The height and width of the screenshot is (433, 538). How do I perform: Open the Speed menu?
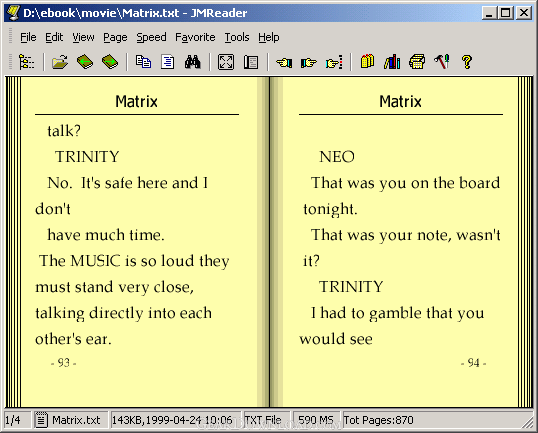(x=151, y=37)
